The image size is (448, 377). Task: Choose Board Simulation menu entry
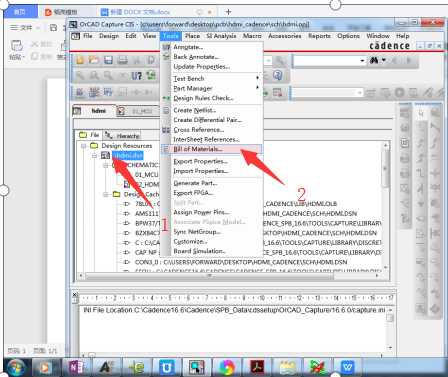click(212, 251)
